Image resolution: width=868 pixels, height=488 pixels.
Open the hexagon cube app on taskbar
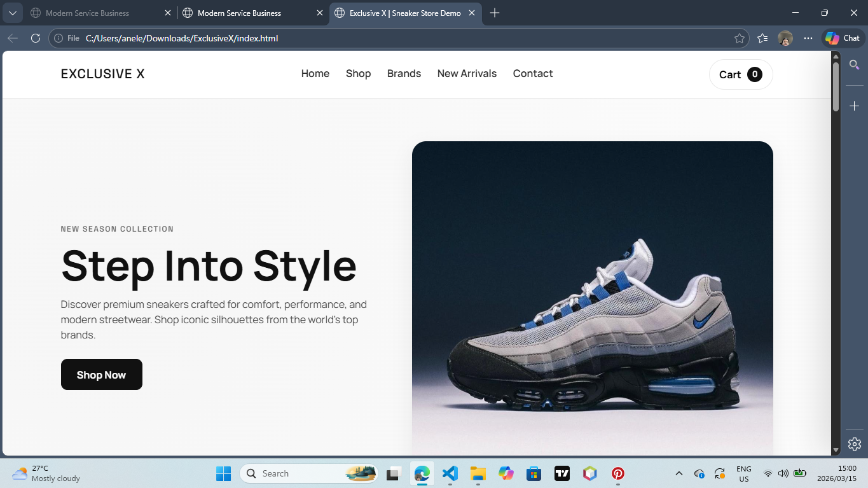click(x=590, y=473)
